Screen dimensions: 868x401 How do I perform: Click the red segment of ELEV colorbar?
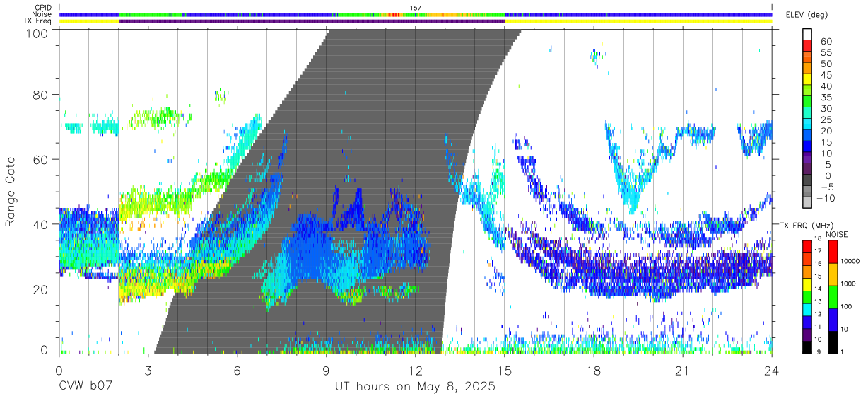tap(807, 45)
